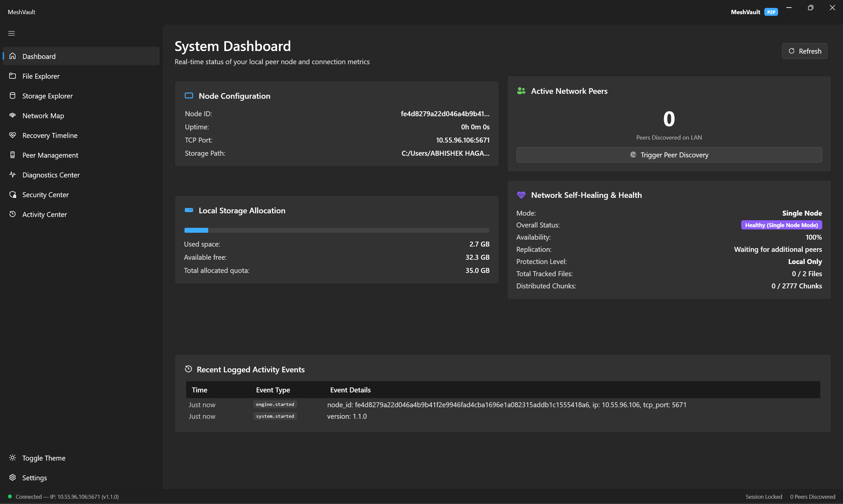Click the Healthy (Single Node Mode) status badge
The image size is (843, 504).
click(x=781, y=225)
